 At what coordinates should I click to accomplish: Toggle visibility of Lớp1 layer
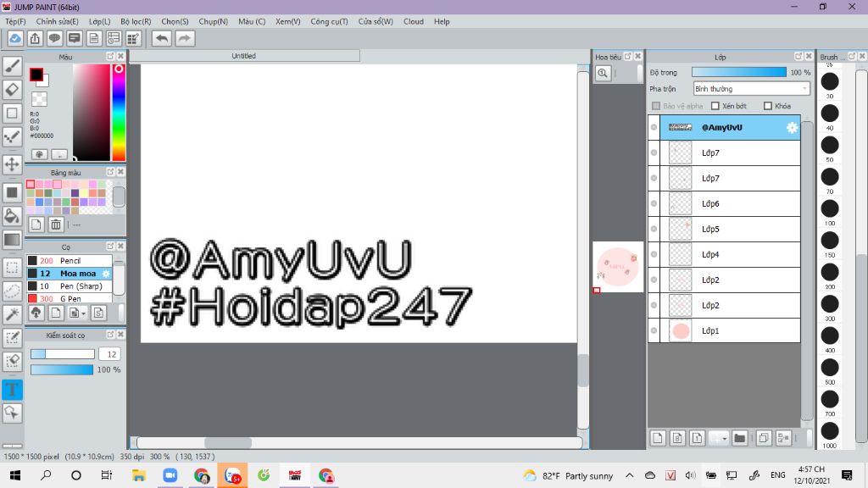[x=654, y=331]
